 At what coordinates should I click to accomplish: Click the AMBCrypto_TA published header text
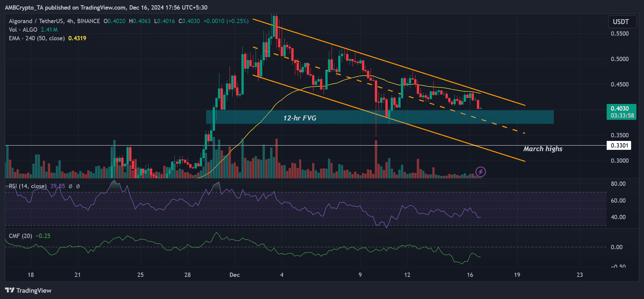106,8
